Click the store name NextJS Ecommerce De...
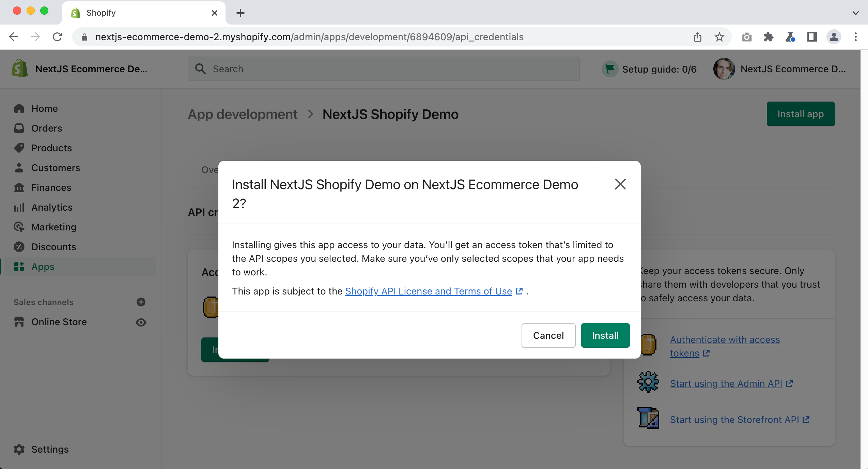This screenshot has height=469, width=868. pyautogui.click(x=91, y=69)
